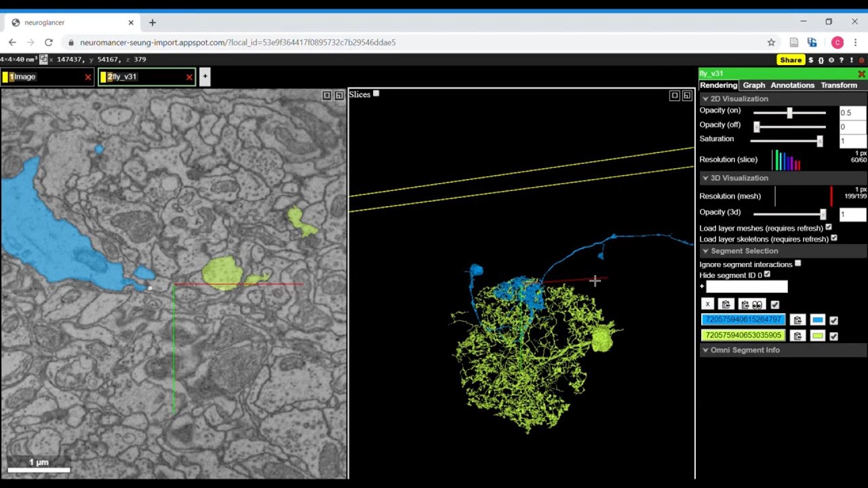
Task: Click the Opacity (on) value field
Action: [852, 113]
